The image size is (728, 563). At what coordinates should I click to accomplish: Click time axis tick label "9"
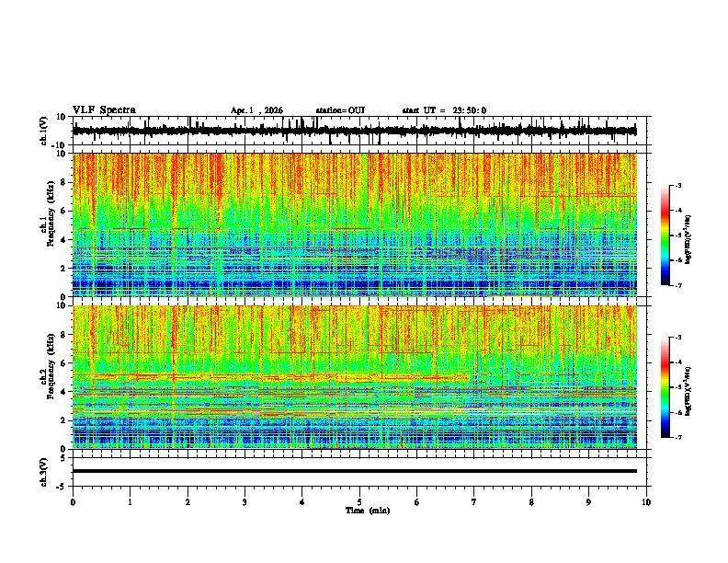(x=588, y=502)
